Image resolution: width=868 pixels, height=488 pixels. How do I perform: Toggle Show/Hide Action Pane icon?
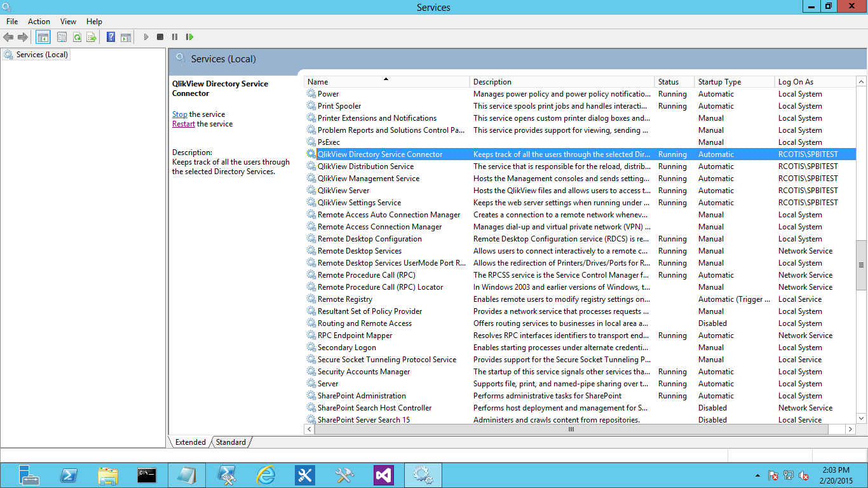126,37
